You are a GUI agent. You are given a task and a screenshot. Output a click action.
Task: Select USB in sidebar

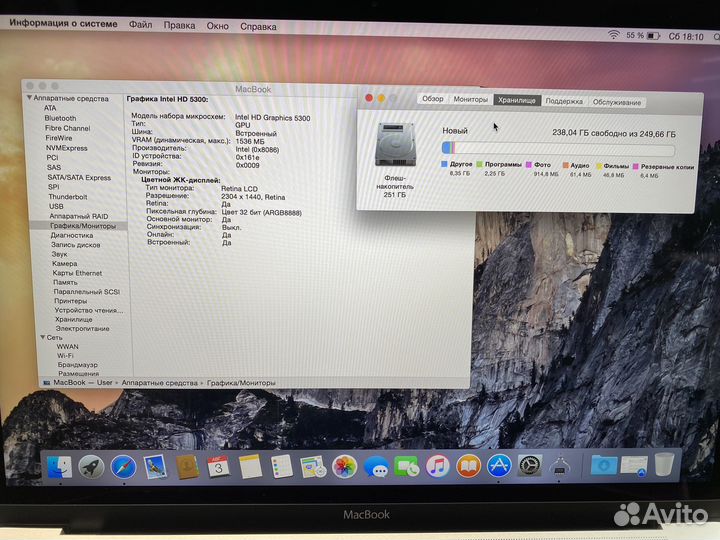[x=56, y=206]
